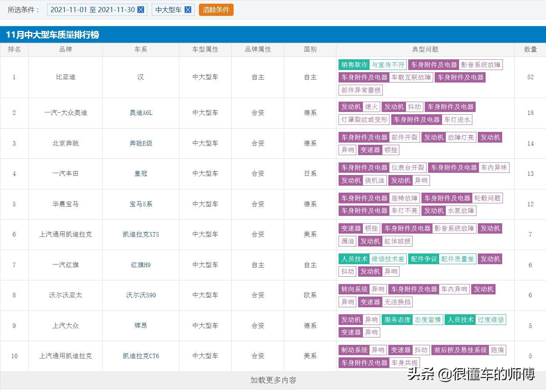Select the 配件争议 配件质量差 tag
Image resolution: width=546 pixels, height=392 pixels.
click(442, 259)
